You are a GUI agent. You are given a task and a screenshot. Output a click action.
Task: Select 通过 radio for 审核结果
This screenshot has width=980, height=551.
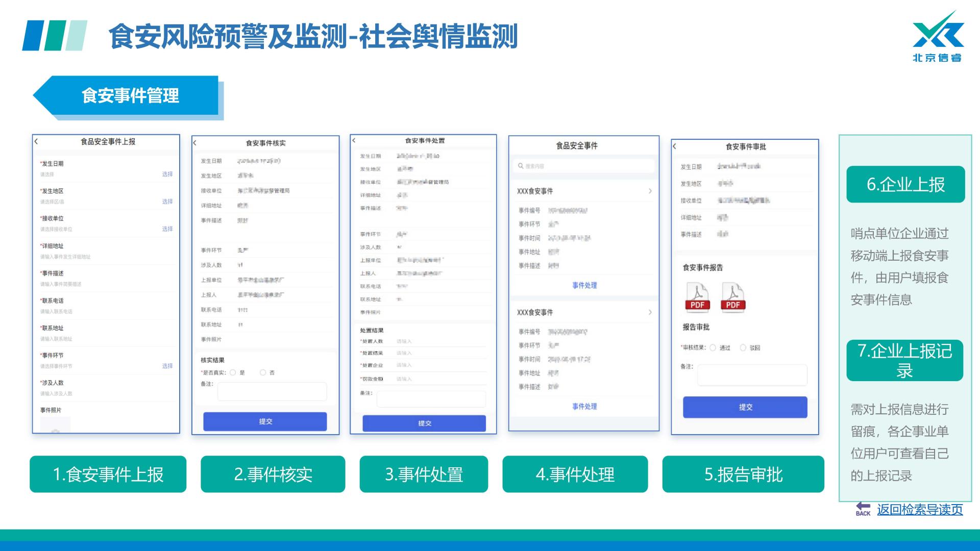click(713, 348)
